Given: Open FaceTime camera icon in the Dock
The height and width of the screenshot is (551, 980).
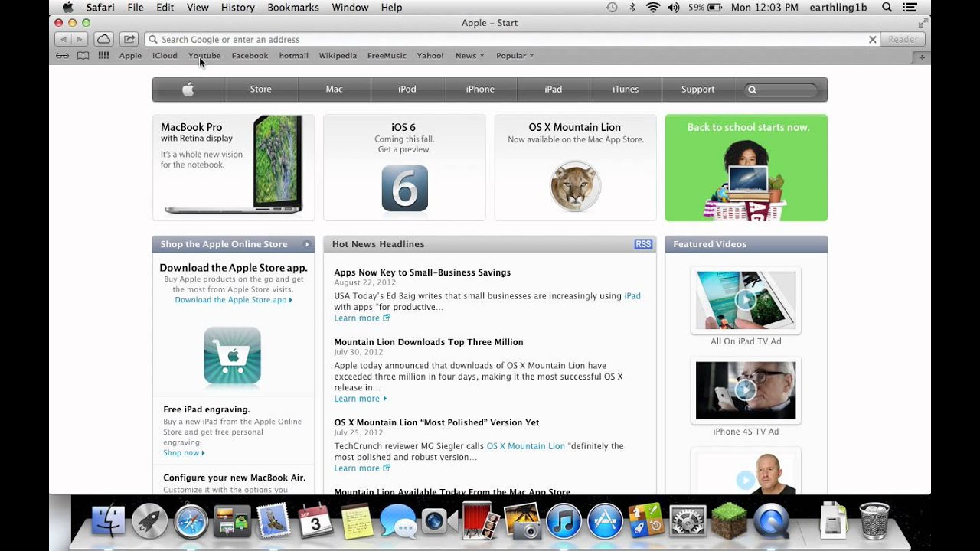Looking at the screenshot, I should pyautogui.click(x=439, y=522).
